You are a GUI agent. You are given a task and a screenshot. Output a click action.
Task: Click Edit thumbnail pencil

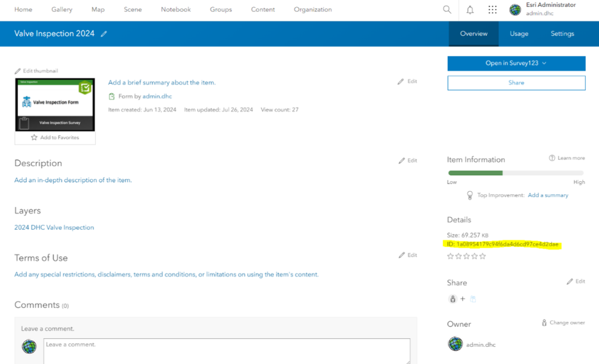[17, 71]
